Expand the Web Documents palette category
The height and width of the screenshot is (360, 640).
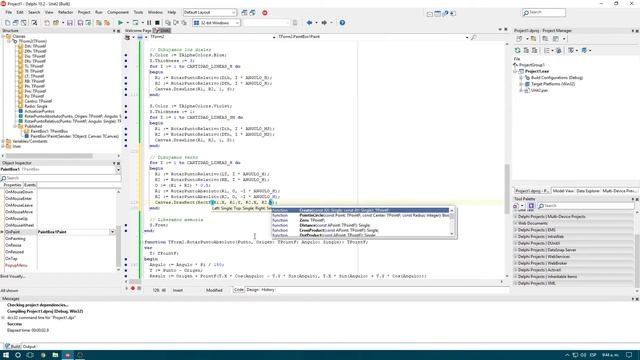coord(516,223)
